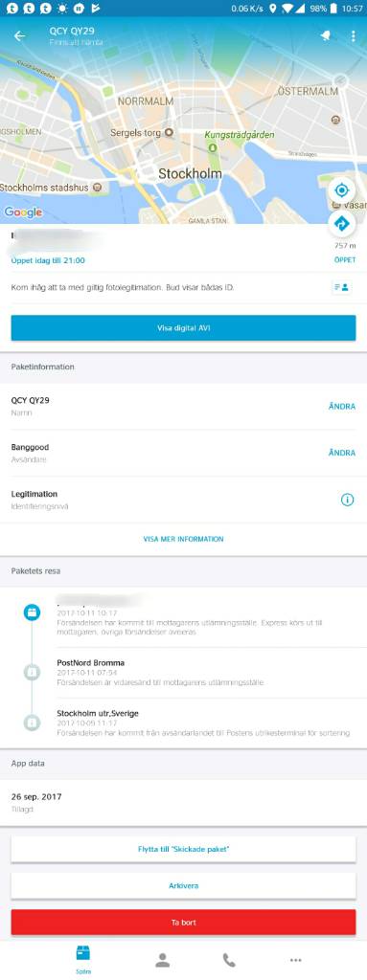This screenshot has width=367, height=980.
Task: Tap the back arrow in header
Action: tap(20, 36)
